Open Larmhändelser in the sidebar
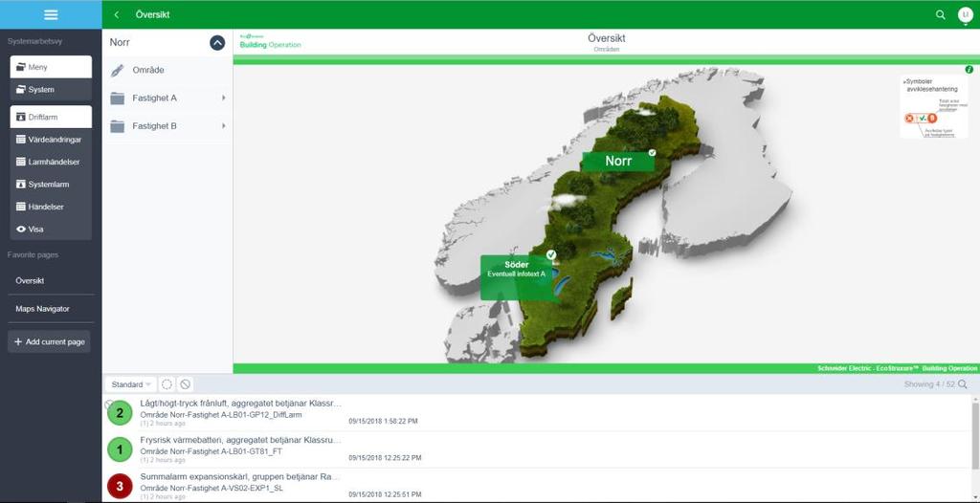This screenshot has width=980, height=503. coord(51,162)
